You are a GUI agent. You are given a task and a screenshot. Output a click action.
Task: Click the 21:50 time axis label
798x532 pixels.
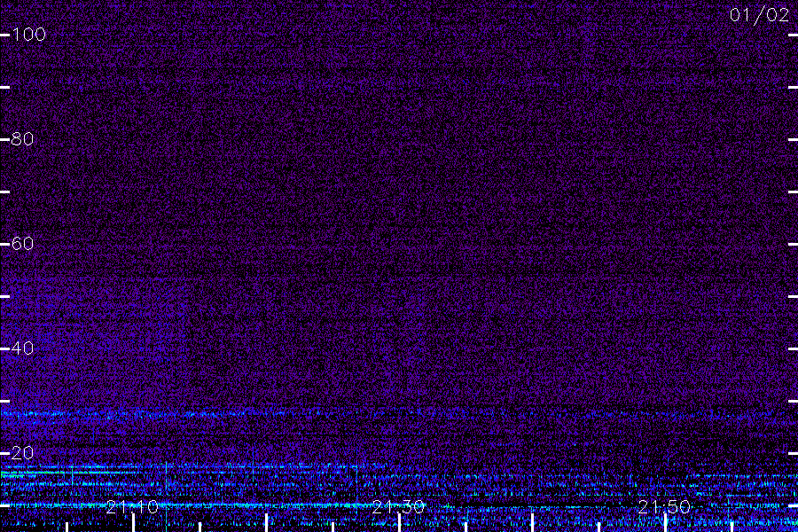click(x=665, y=507)
